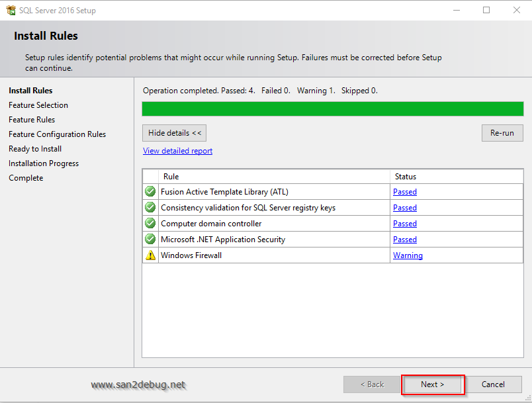This screenshot has height=403, width=532.
Task: Open Passed status for Microsoft .NET Application Security
Action: 405,240
